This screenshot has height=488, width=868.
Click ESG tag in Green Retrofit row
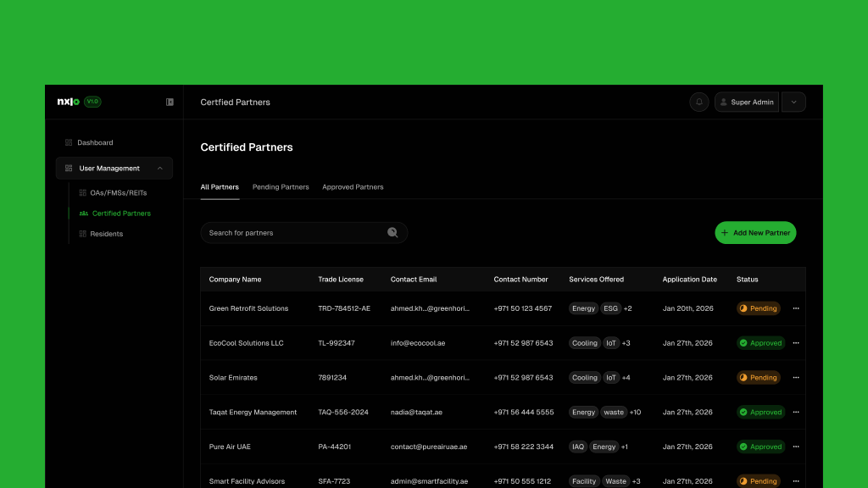(610, 308)
